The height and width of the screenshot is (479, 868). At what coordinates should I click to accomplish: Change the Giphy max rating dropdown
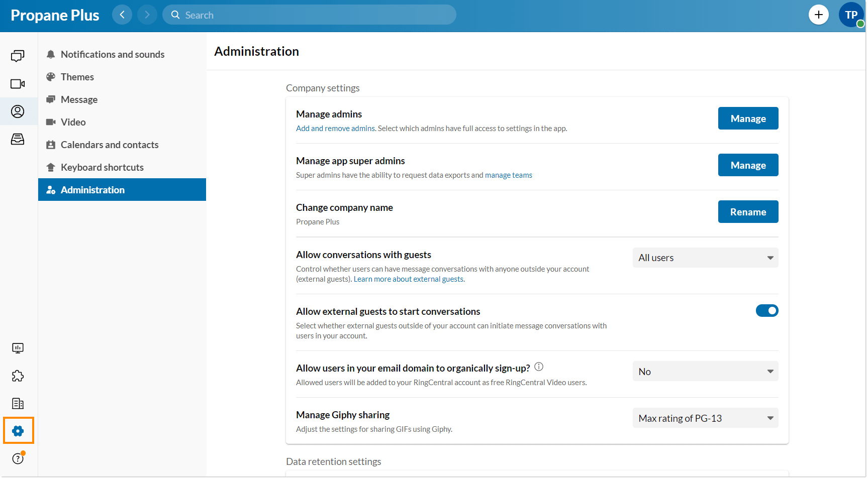[705, 417]
